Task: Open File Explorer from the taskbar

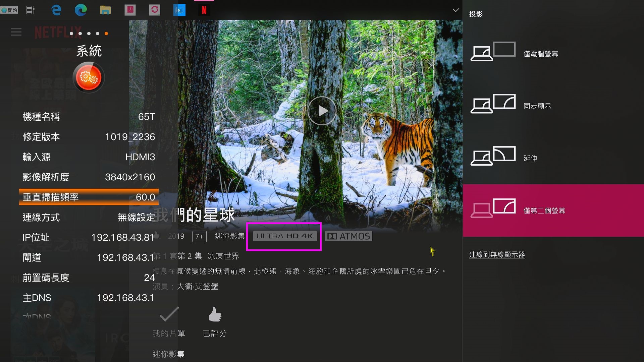Action: 105,10
